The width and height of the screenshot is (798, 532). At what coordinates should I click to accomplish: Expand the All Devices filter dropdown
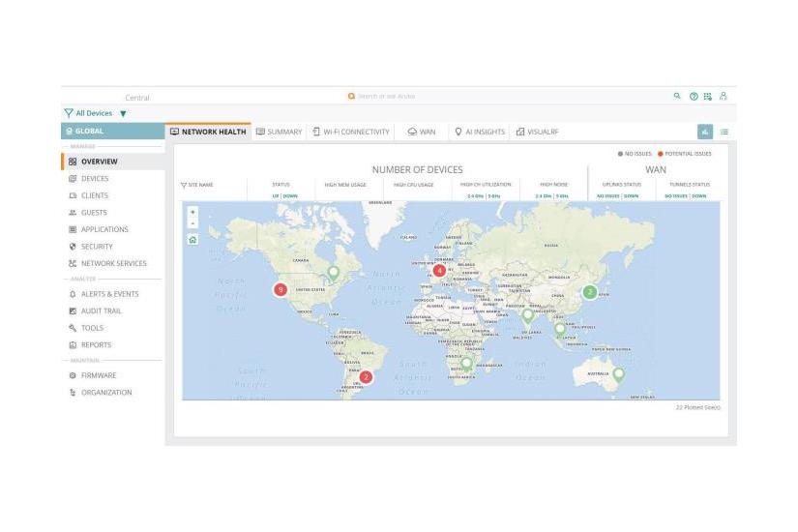pyautogui.click(x=123, y=113)
